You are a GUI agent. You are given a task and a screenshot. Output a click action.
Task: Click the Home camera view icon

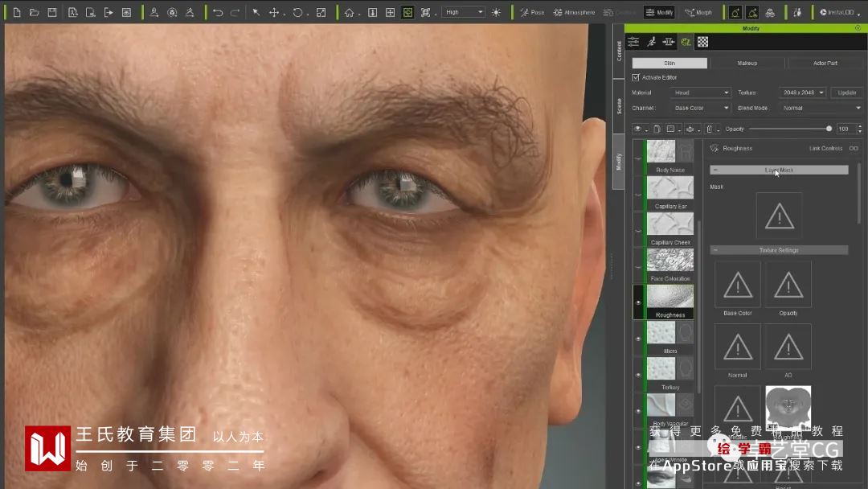click(350, 12)
